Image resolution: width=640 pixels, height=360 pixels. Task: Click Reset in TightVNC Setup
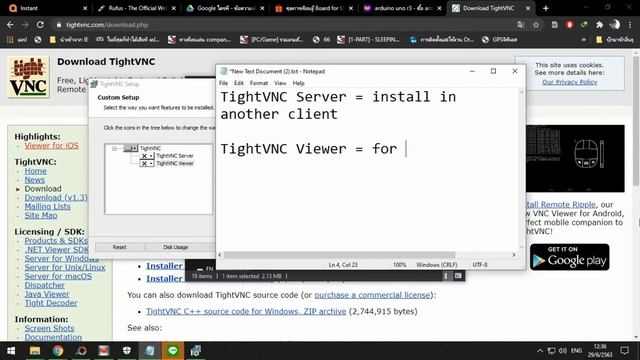[x=120, y=247]
